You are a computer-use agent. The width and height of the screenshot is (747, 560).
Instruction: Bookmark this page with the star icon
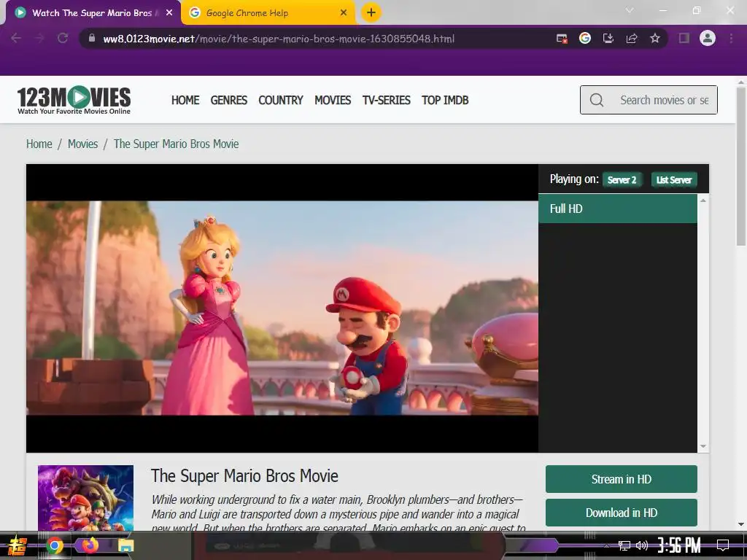[x=655, y=38]
